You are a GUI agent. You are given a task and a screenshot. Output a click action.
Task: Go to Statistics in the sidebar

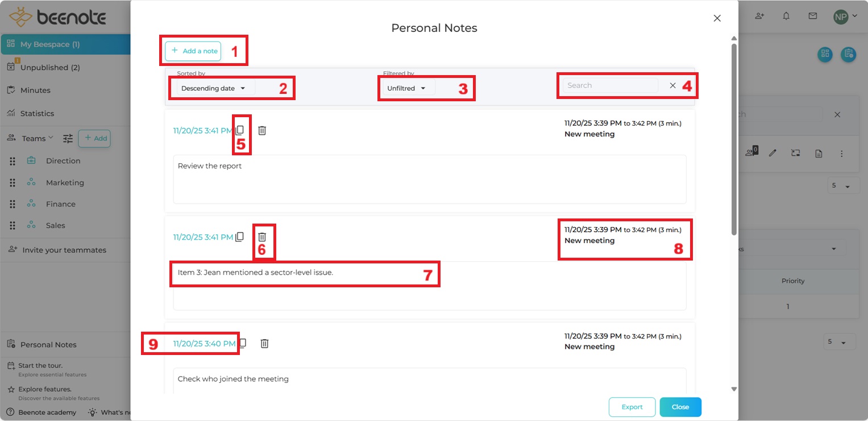(x=37, y=113)
